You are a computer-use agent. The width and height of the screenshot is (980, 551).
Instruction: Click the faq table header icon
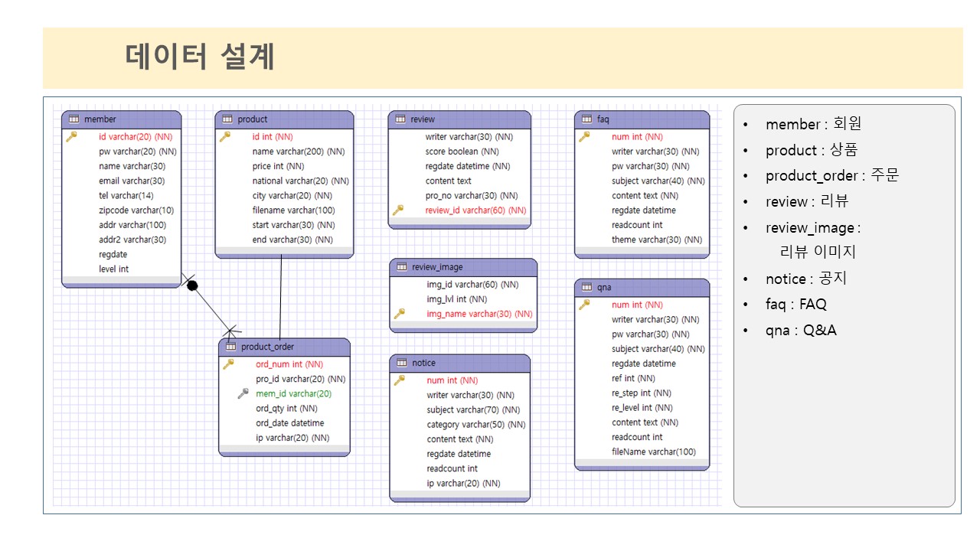[587, 119]
